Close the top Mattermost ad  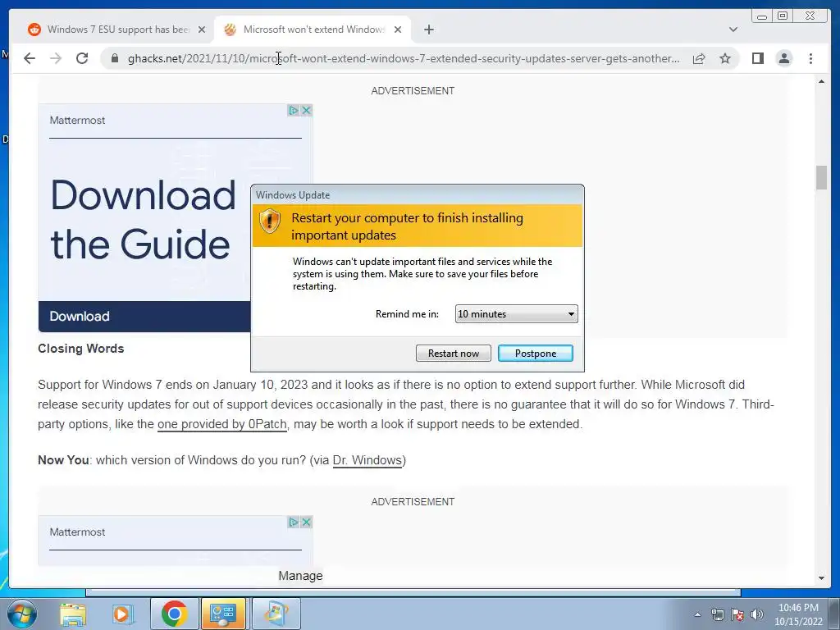click(x=307, y=111)
